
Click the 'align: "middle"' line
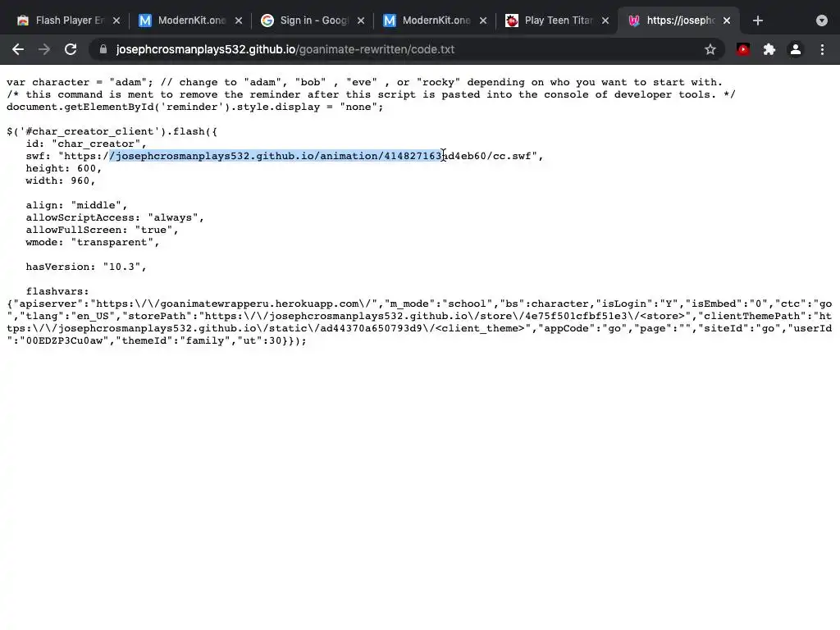tap(76, 205)
